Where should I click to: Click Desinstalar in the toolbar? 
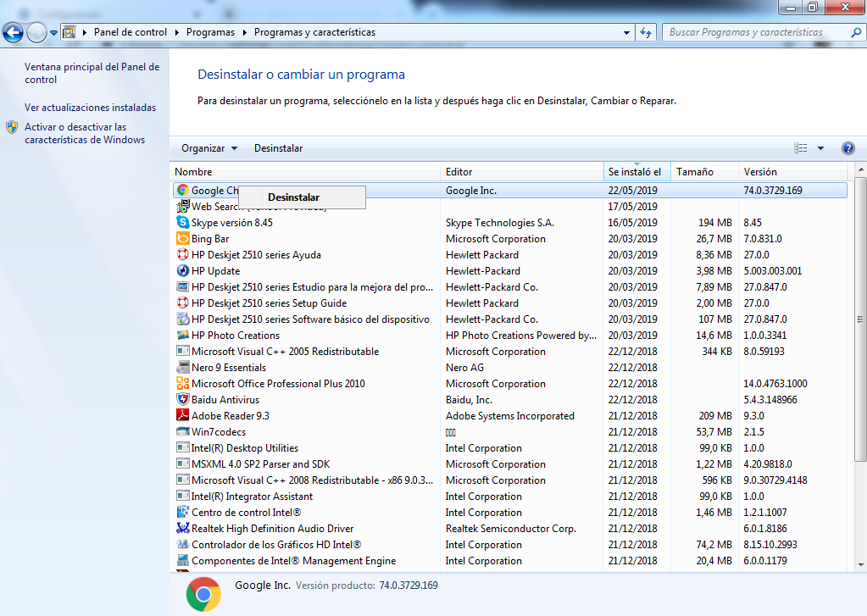[x=278, y=148]
